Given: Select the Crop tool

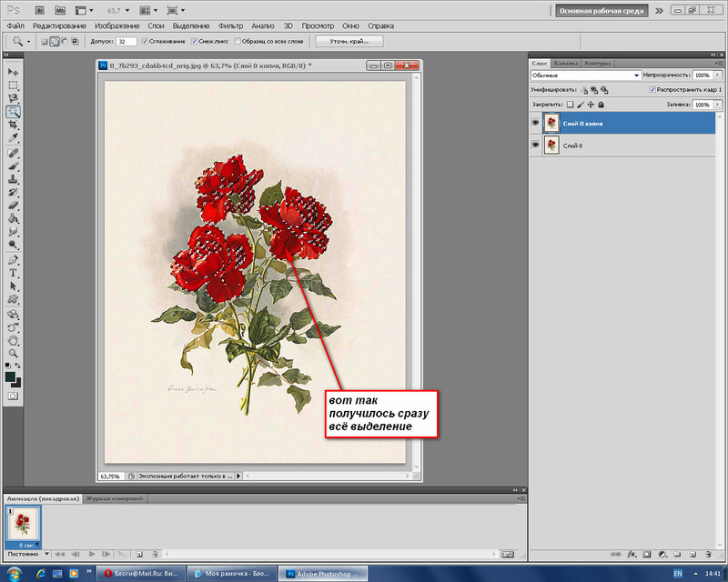Looking at the screenshot, I should (14, 125).
